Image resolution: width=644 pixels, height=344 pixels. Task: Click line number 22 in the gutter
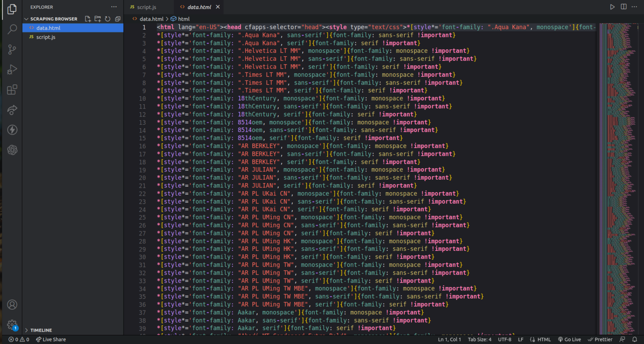[x=143, y=193]
